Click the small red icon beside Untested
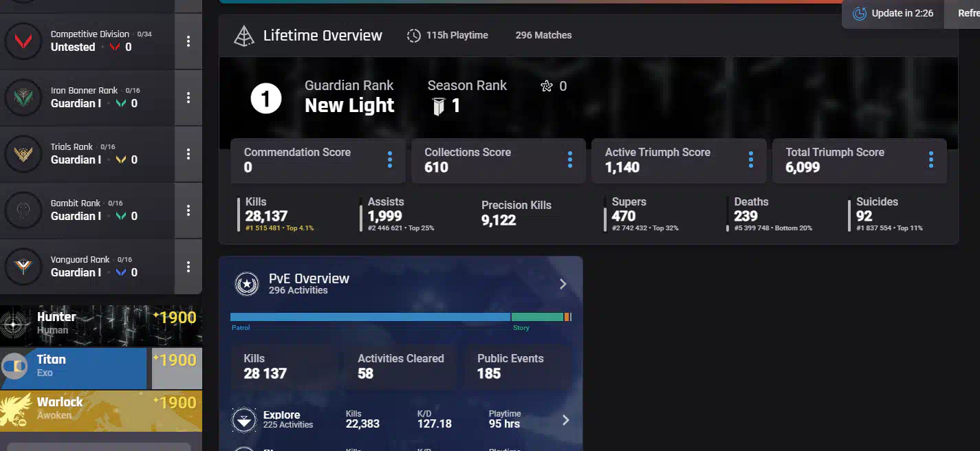Image resolution: width=980 pixels, height=451 pixels. click(x=115, y=47)
